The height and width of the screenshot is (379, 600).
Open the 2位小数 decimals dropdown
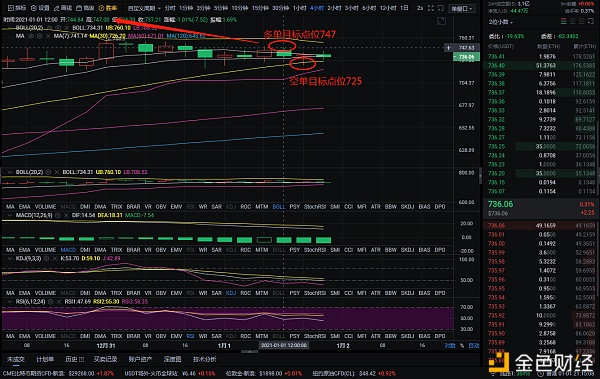click(501, 22)
